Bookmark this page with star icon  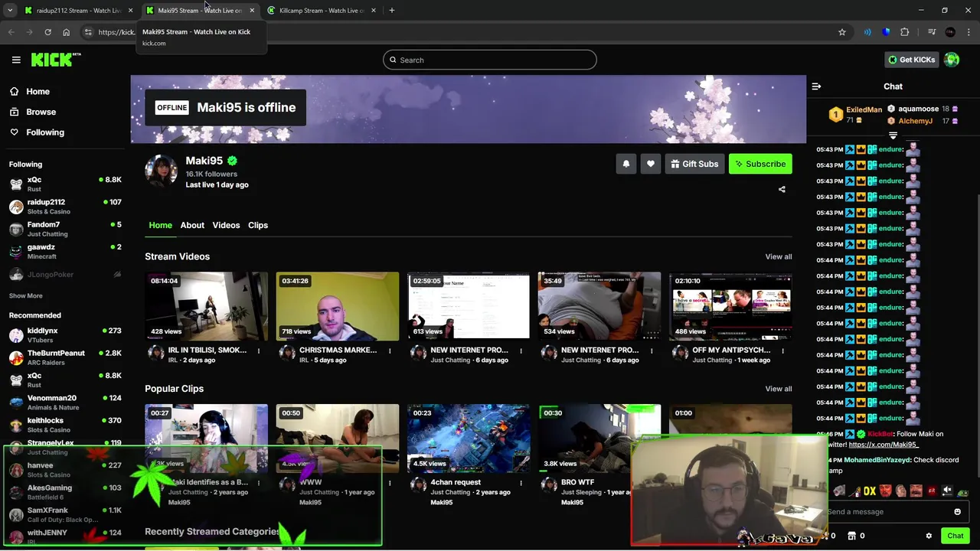842,32
